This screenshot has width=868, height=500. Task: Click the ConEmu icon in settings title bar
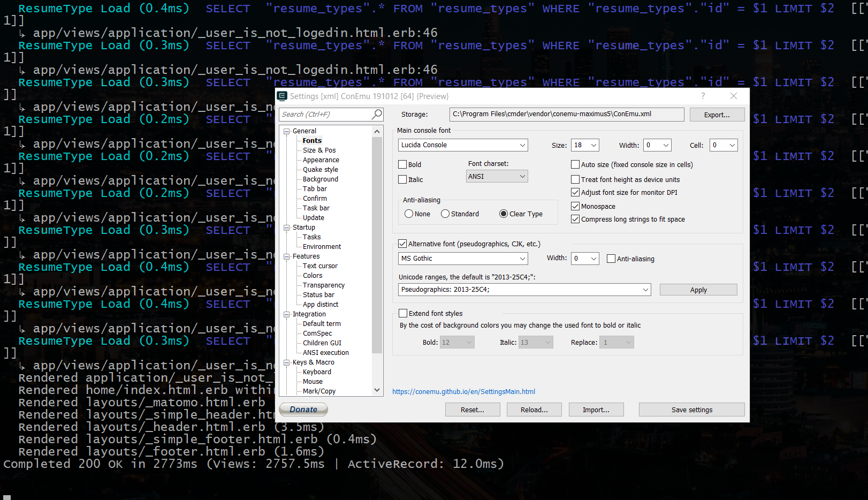click(x=282, y=96)
